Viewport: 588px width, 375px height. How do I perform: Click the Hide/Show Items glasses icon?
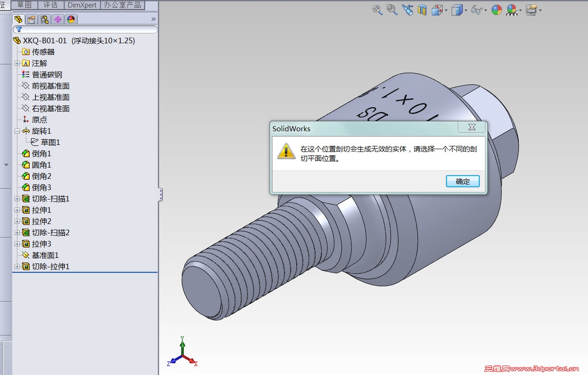477,10
